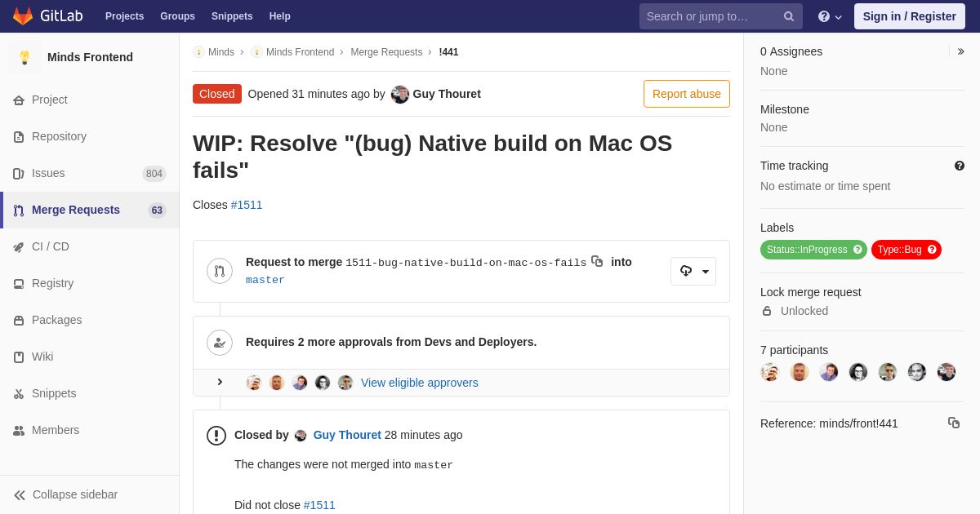Click the Report abuse button
980x514 pixels.
(x=687, y=94)
